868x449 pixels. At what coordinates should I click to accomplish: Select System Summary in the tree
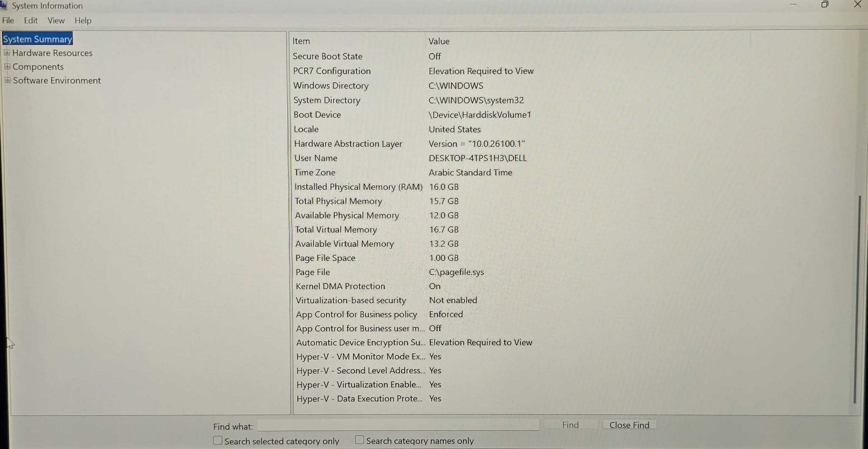37,39
